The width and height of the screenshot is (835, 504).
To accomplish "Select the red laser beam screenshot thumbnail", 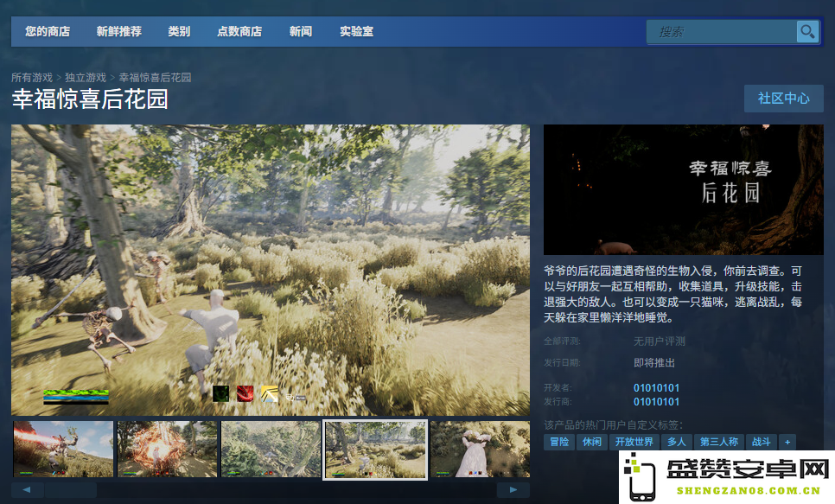I will click(63, 450).
